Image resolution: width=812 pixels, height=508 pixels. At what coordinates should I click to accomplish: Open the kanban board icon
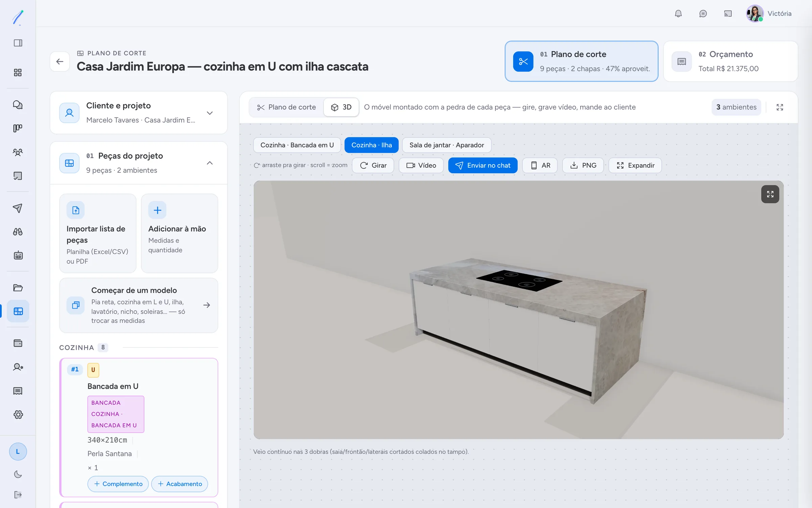[x=18, y=128]
